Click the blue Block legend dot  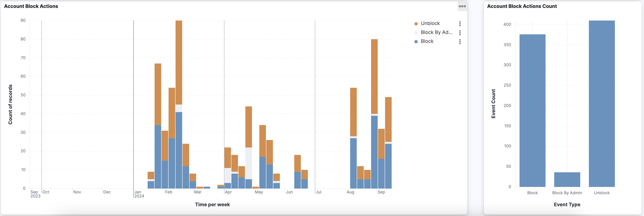pos(416,41)
